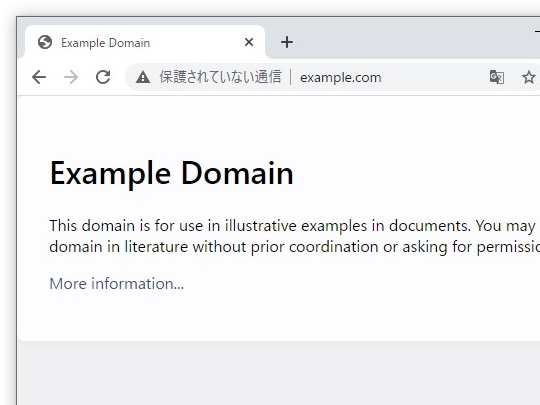The image size is (540, 405).
Task: Click the first paragraph line starting "This domain"
Action: tap(294, 226)
